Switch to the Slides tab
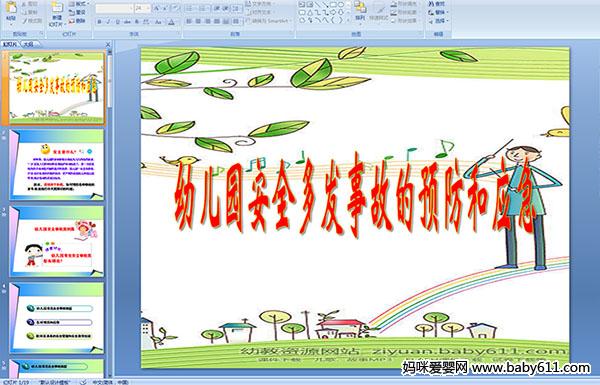The image size is (600, 385). coord(10,44)
